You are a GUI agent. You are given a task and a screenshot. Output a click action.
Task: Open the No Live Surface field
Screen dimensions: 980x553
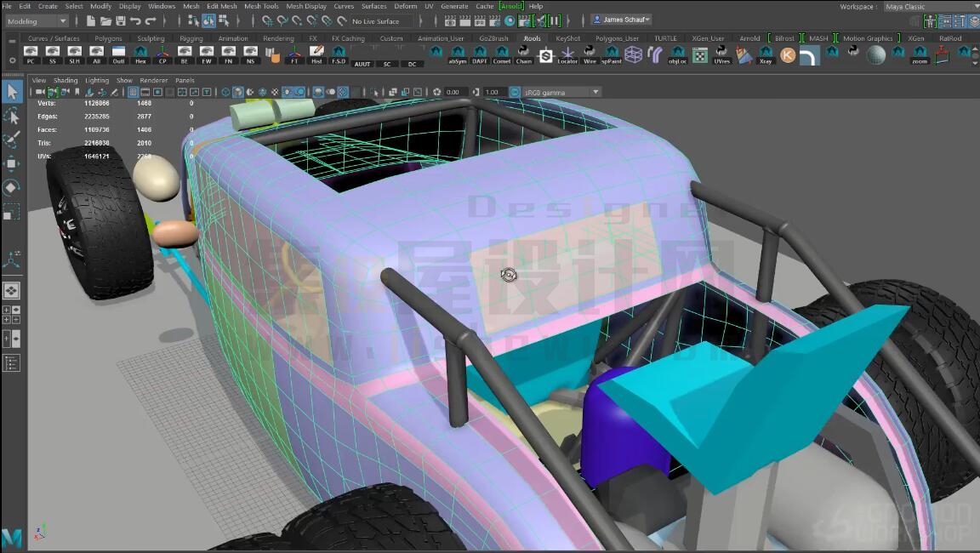[382, 21]
